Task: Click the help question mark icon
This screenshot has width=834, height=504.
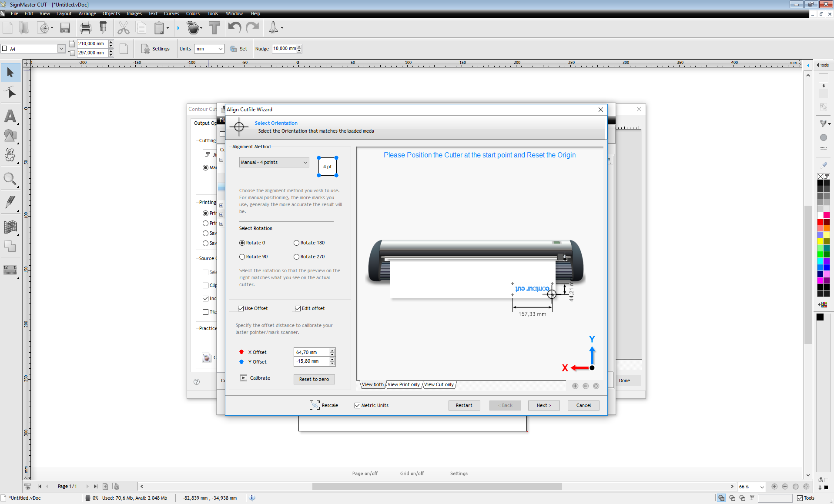Action: (x=197, y=382)
